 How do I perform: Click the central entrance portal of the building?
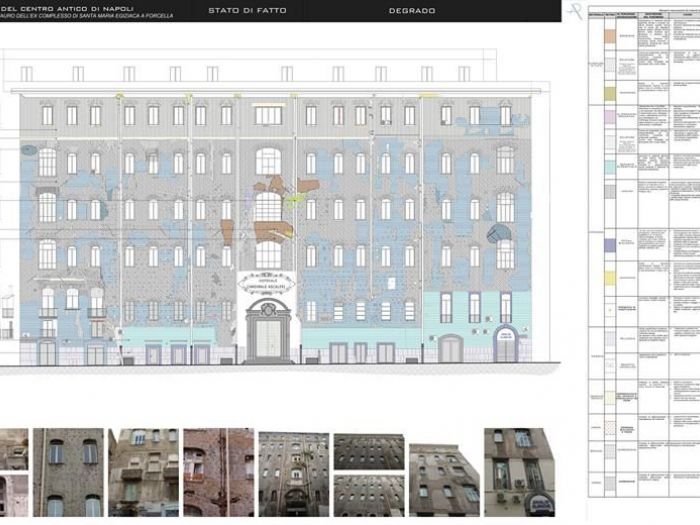[x=268, y=337]
